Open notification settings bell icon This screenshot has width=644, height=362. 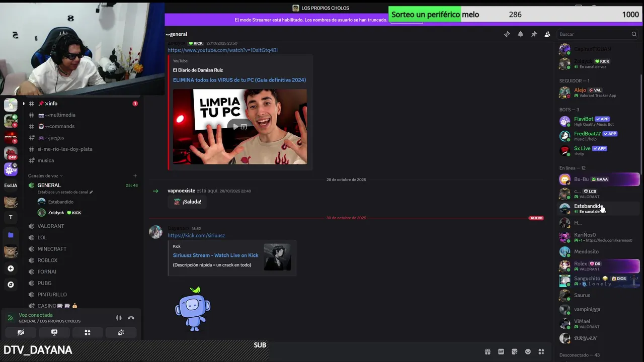point(521,34)
